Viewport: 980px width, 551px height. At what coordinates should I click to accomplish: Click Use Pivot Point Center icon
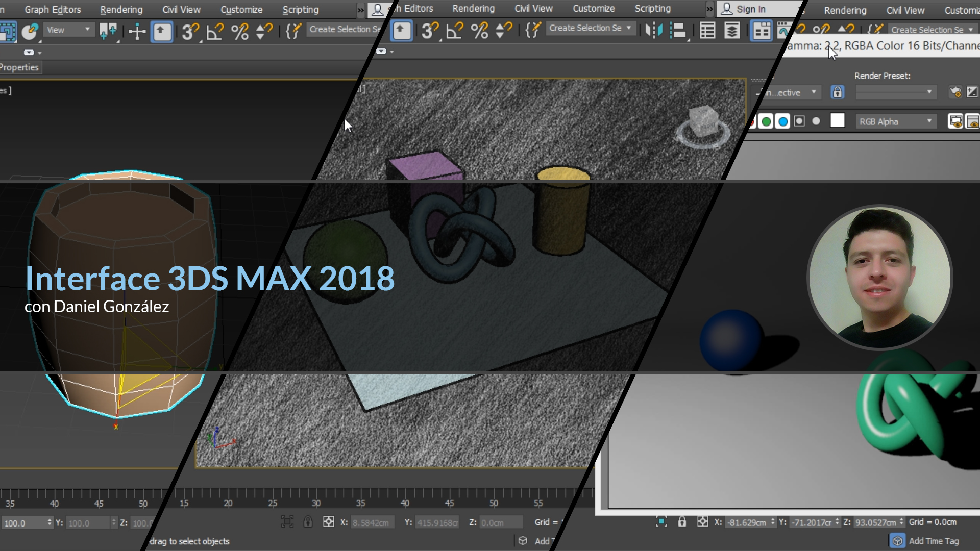108,31
